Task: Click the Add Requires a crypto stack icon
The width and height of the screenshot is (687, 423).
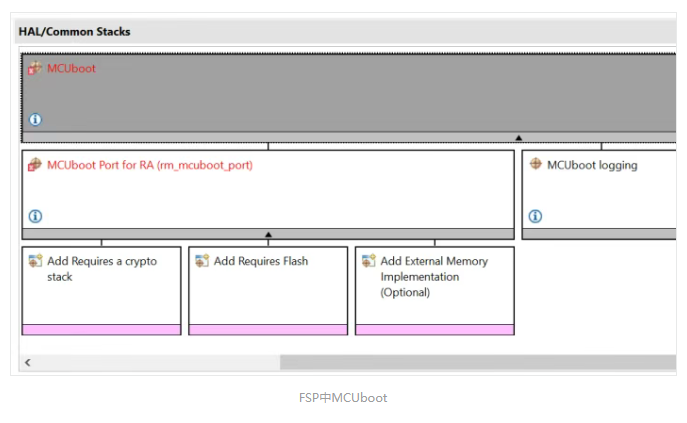Action: click(x=35, y=260)
